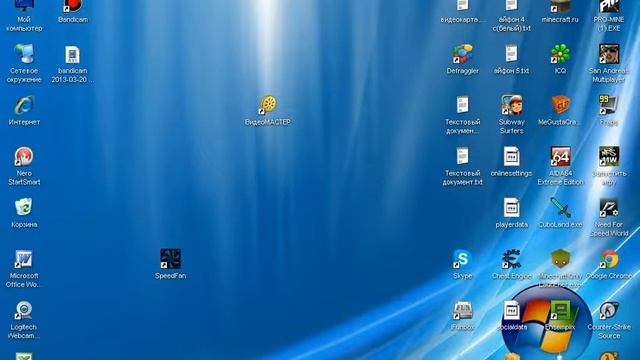The height and width of the screenshot is (360, 640).
Task: Launch the ВидеоМАСТЕР shortcut
Action: [x=268, y=105]
